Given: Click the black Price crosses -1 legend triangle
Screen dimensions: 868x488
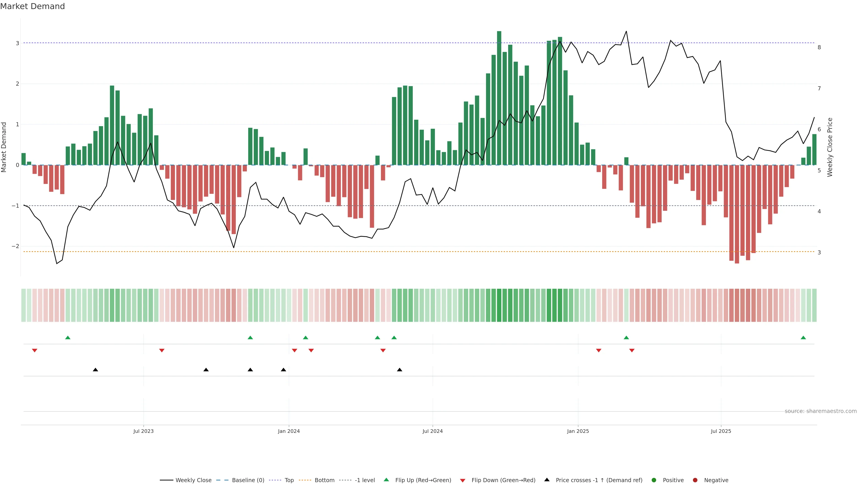Looking at the screenshot, I should (547, 480).
